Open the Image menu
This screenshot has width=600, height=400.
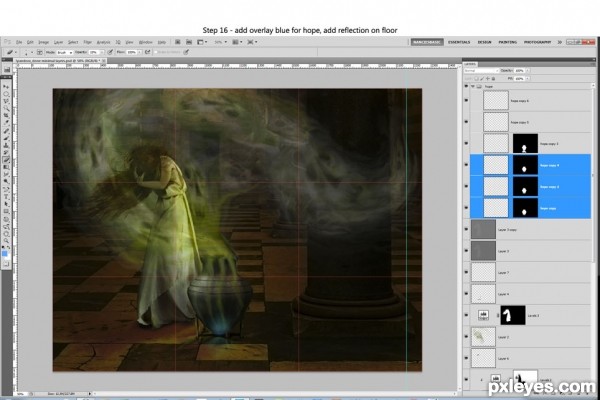tap(44, 42)
